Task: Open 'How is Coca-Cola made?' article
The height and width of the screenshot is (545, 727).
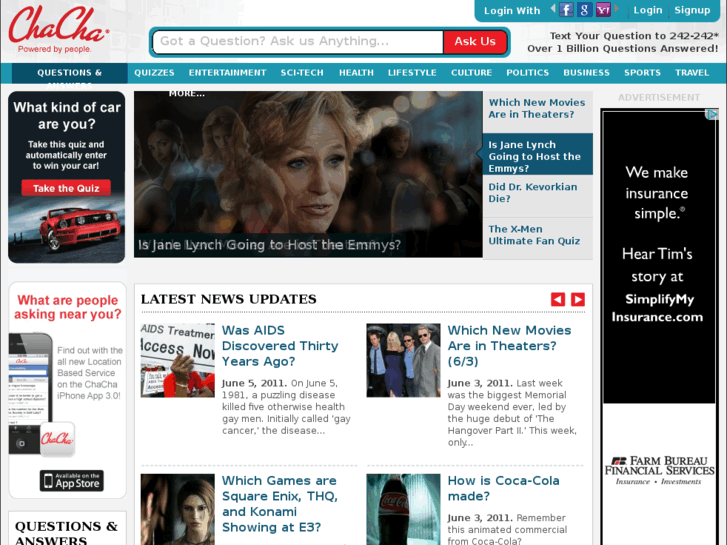Action: [x=504, y=488]
